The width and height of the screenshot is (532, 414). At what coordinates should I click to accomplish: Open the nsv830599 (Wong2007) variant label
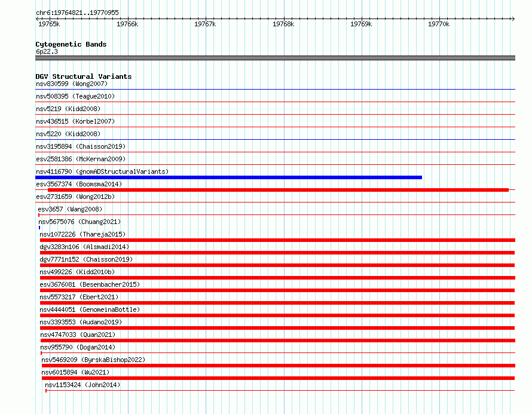point(72,84)
